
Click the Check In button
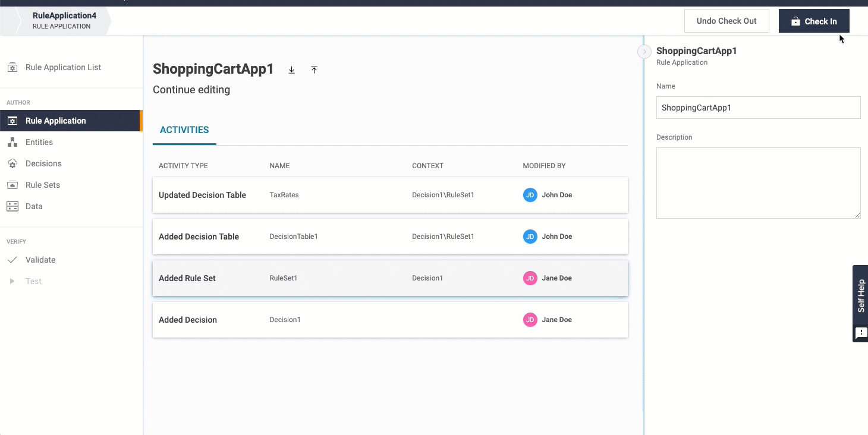(814, 21)
